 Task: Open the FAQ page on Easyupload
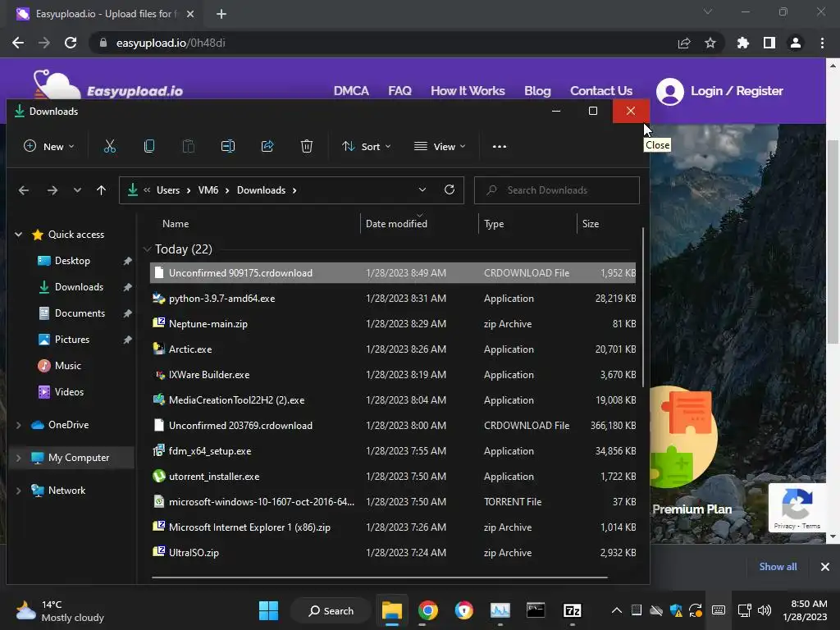tap(399, 91)
